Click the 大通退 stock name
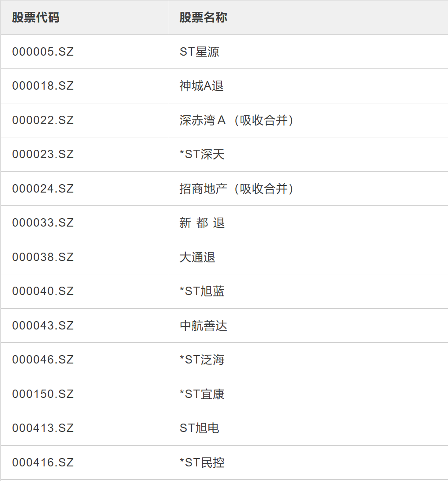 pos(197,257)
